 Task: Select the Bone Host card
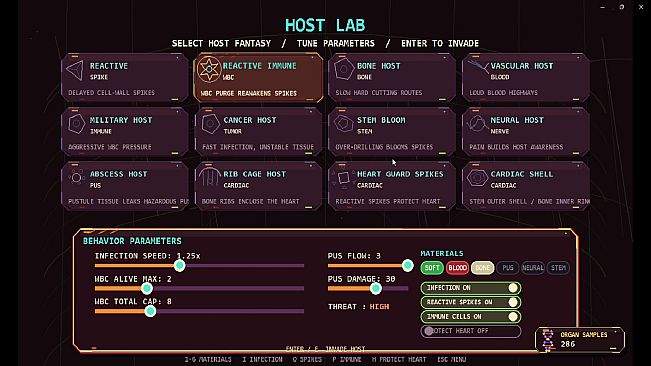[x=392, y=77]
